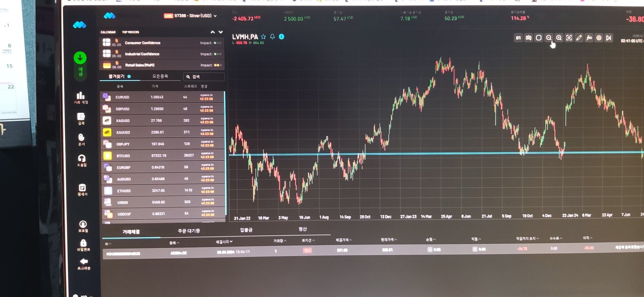Open the chart drawing pencil tool
Viewport: 644px width, 297px height.
[x=579, y=38]
